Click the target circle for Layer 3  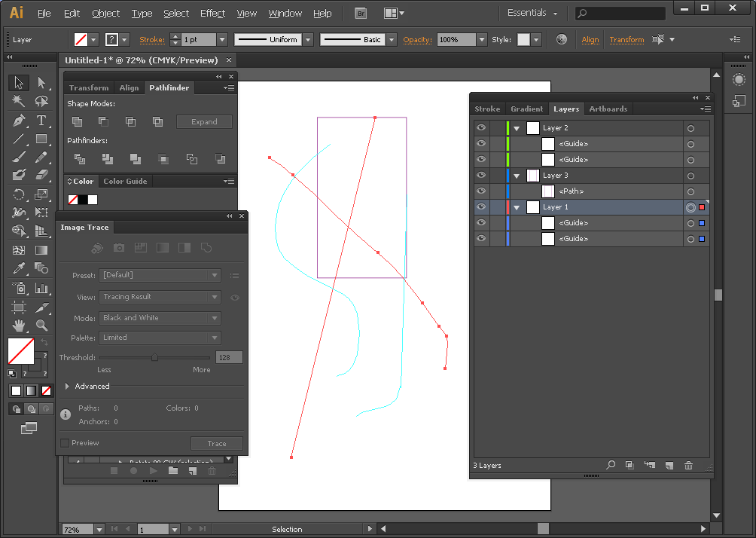point(691,176)
